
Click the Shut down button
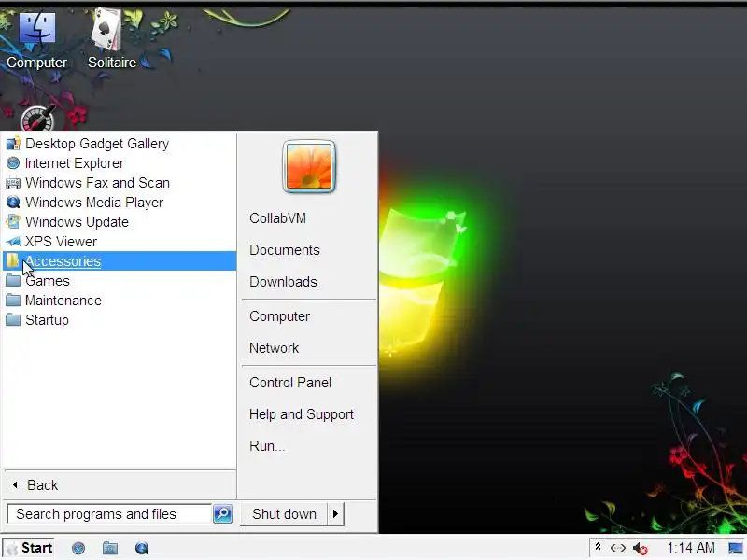(285, 514)
